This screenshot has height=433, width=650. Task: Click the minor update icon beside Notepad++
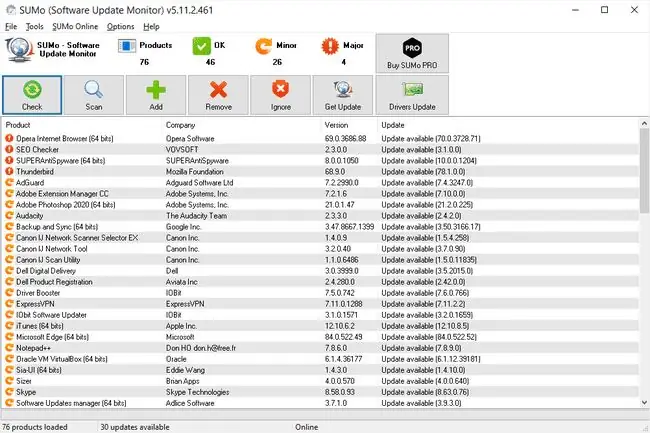[x=9, y=348]
